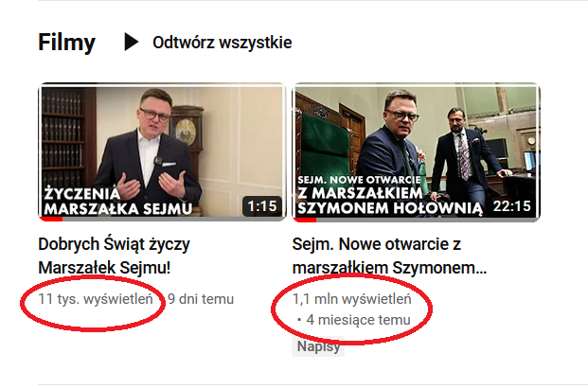Open the 'Odtwórz wszystkie' link

[x=222, y=43]
